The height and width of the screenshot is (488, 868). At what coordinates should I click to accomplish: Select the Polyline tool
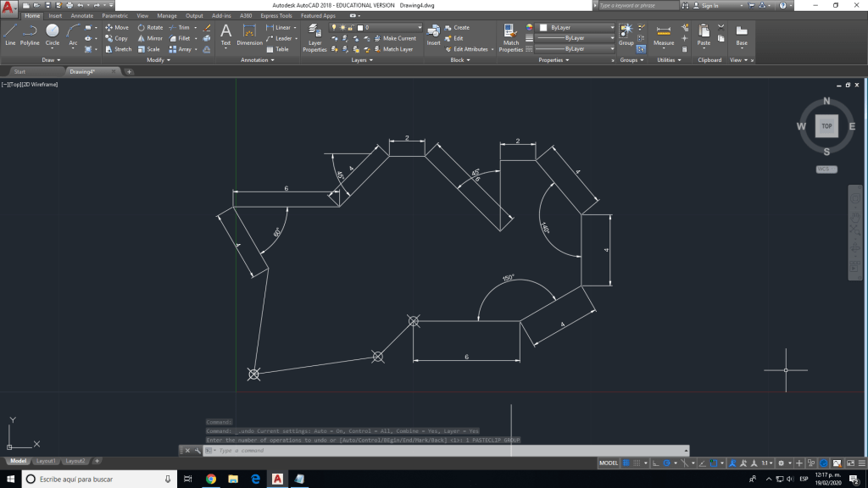coord(30,34)
